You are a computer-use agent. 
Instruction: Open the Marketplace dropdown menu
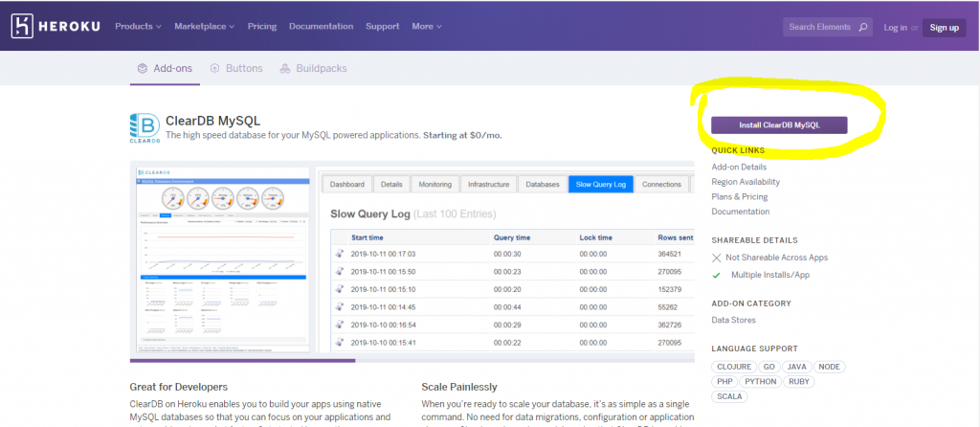205,26
